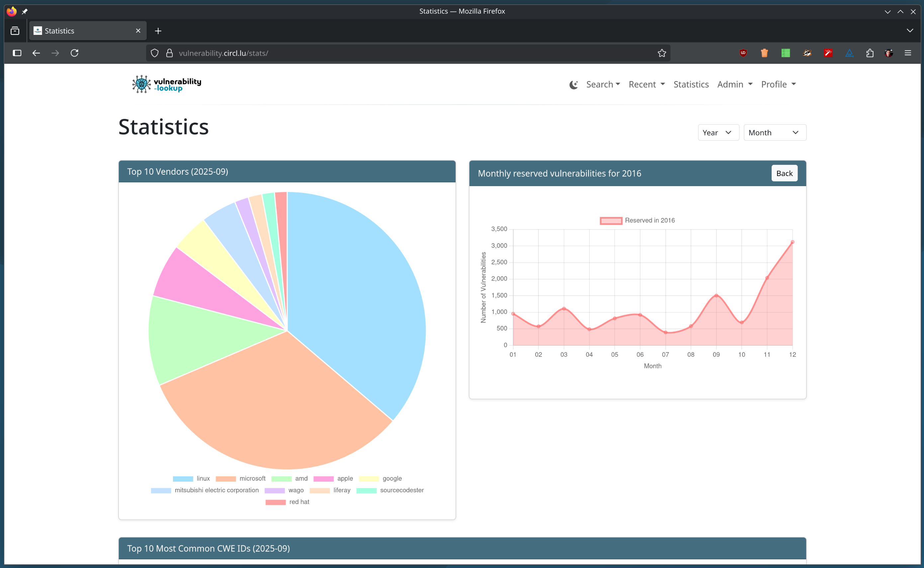924x568 pixels.
Task: Open the browser Extensions puzzle-piece icon
Action: point(870,53)
